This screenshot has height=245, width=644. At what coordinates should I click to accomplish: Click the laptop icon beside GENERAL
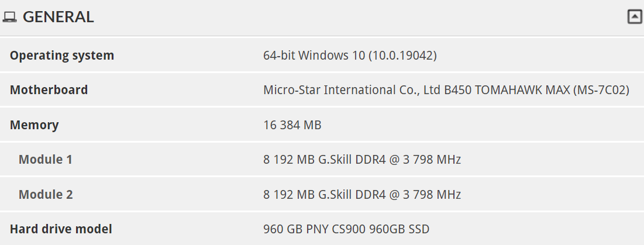[9, 17]
